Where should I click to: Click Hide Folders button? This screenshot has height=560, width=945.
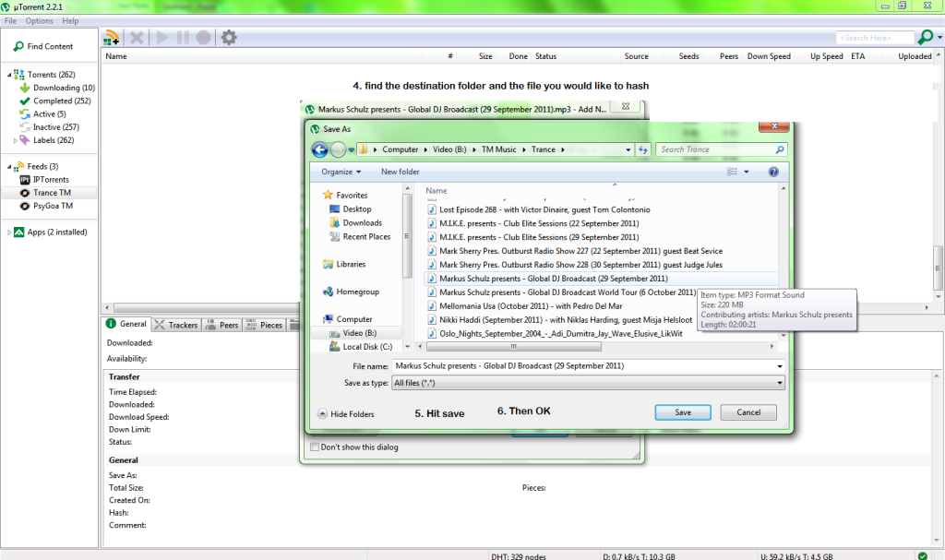[346, 414]
